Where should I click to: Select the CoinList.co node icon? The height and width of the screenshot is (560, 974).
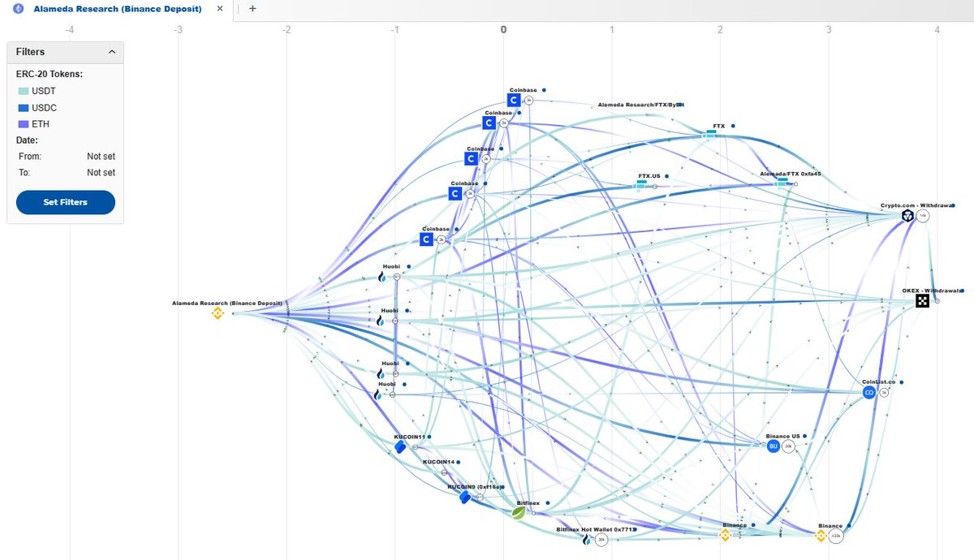click(x=869, y=392)
